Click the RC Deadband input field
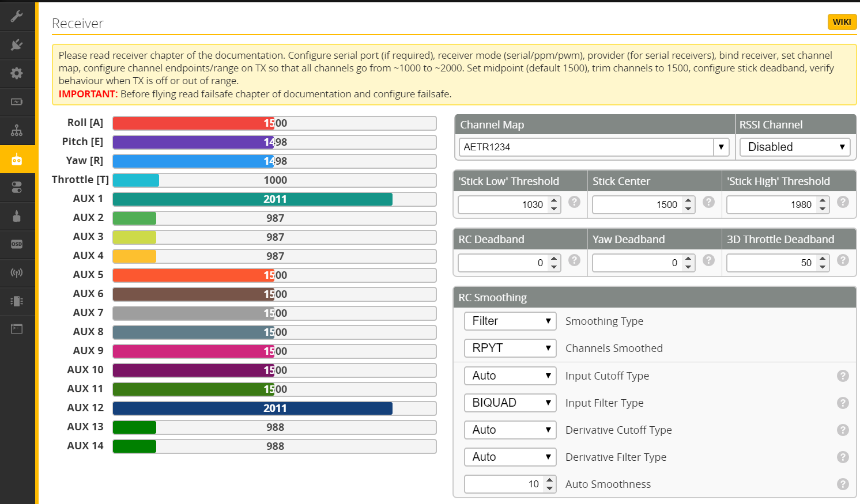Screen dimensions: 860x504 (x=501, y=263)
